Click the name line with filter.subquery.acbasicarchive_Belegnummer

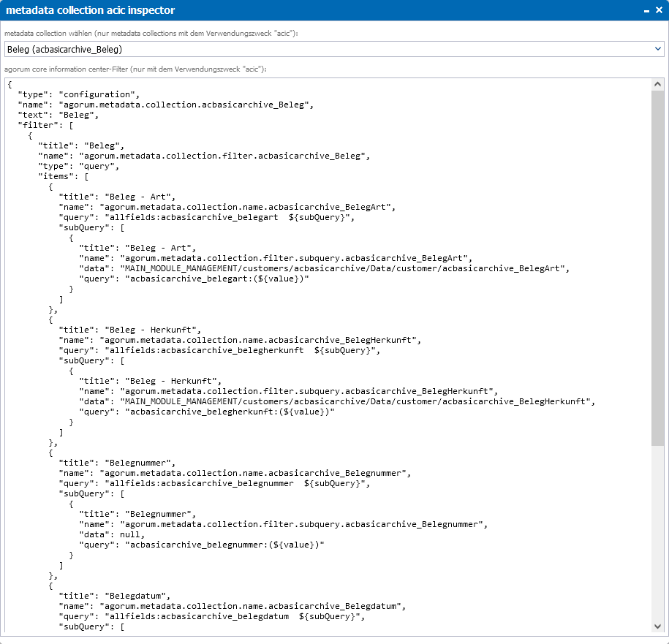pos(283,524)
